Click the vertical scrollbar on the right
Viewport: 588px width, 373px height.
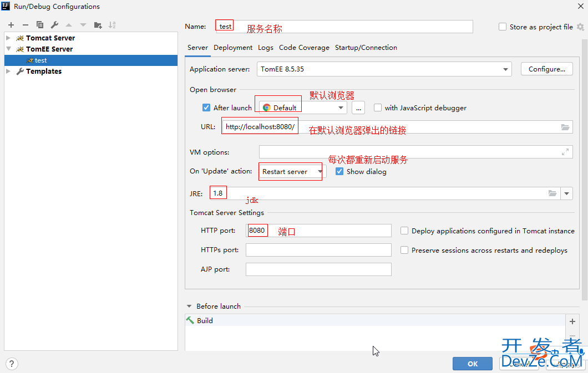[585, 168]
